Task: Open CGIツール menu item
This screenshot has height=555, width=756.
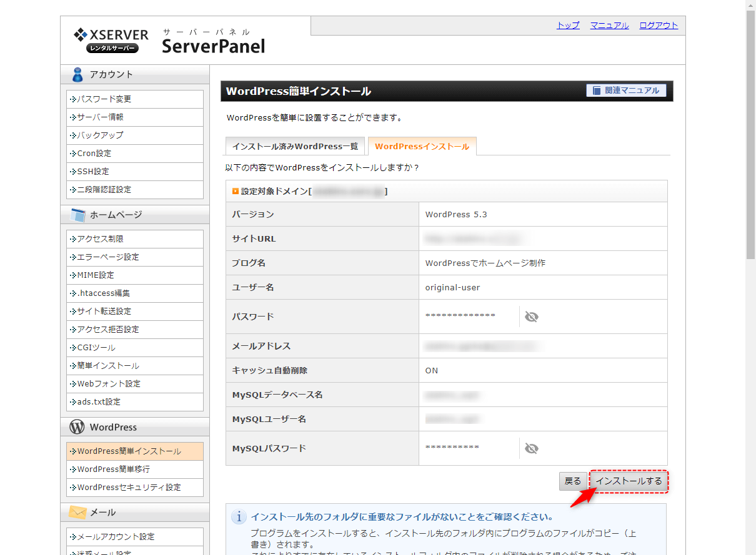Action: pyautogui.click(x=135, y=348)
